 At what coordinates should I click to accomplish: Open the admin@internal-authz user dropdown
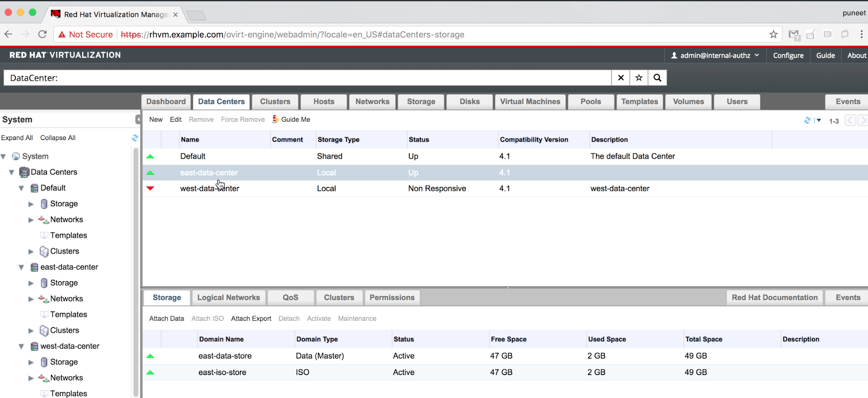tap(715, 55)
